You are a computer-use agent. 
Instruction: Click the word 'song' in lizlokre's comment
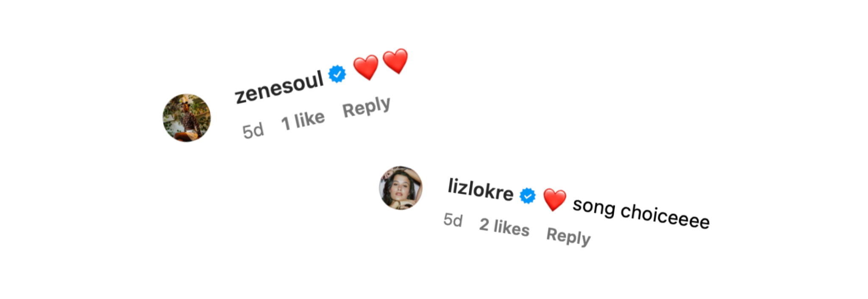[x=594, y=207]
